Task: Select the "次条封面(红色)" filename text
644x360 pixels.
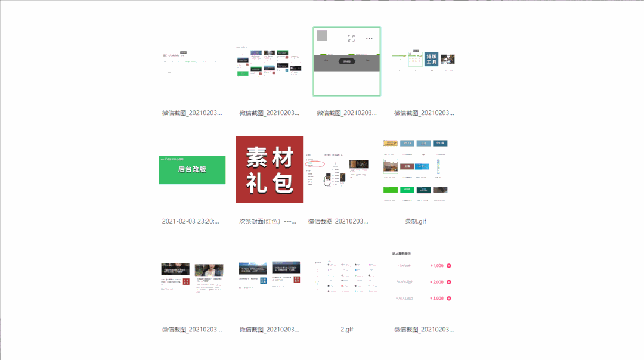Action: (269, 221)
